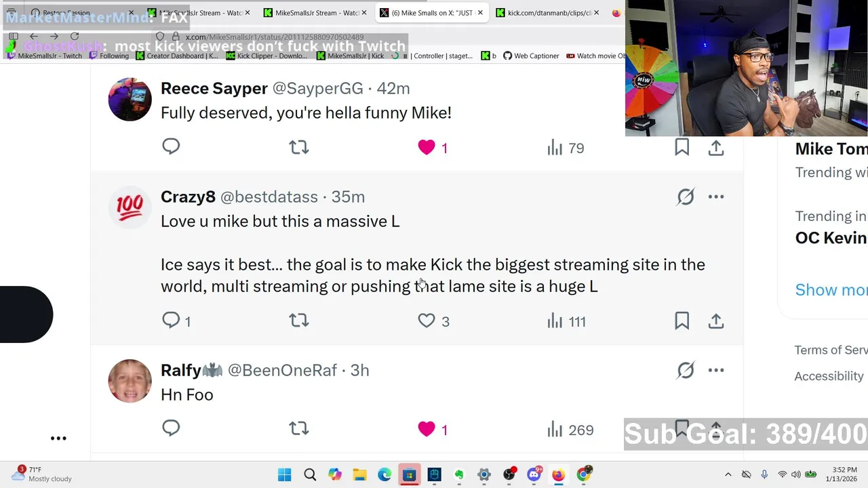Screen dimensions: 868x488
Task: Open Creator Dashboard bookmark
Action: [178, 56]
